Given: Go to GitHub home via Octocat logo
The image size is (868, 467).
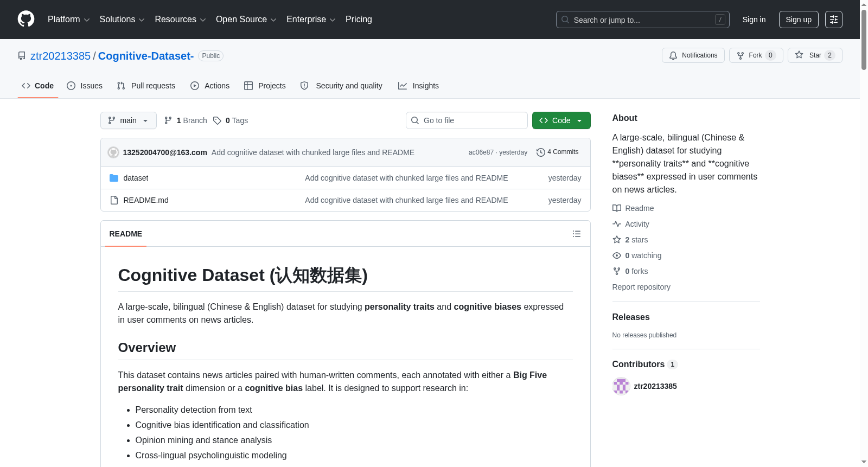Looking at the screenshot, I should click(26, 19).
